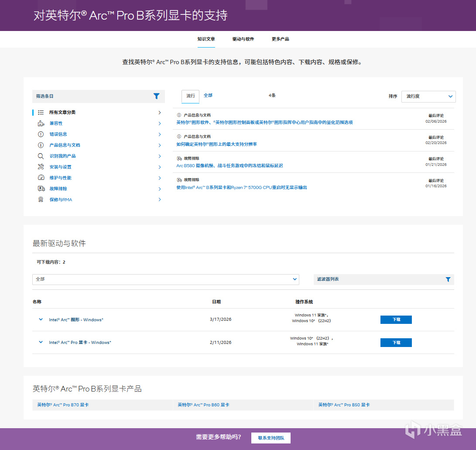Select the 维护与性能 category link

tap(60, 178)
